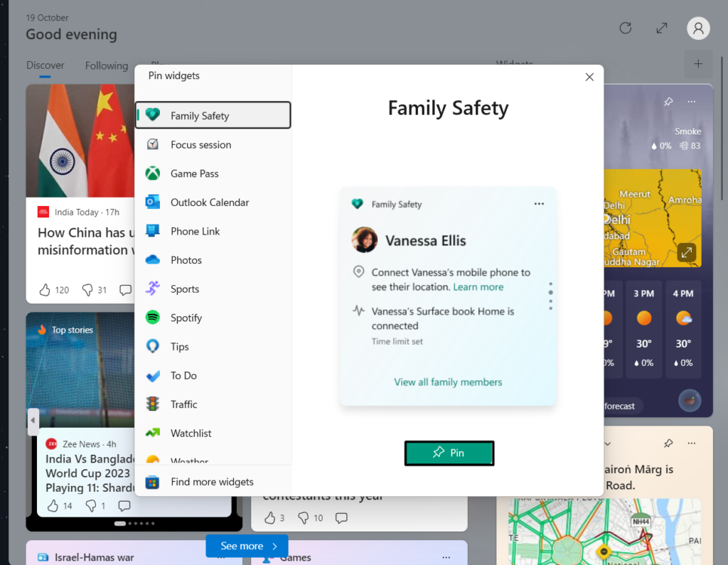Open weather widget more options menu
The image size is (728, 565).
pos(691,101)
